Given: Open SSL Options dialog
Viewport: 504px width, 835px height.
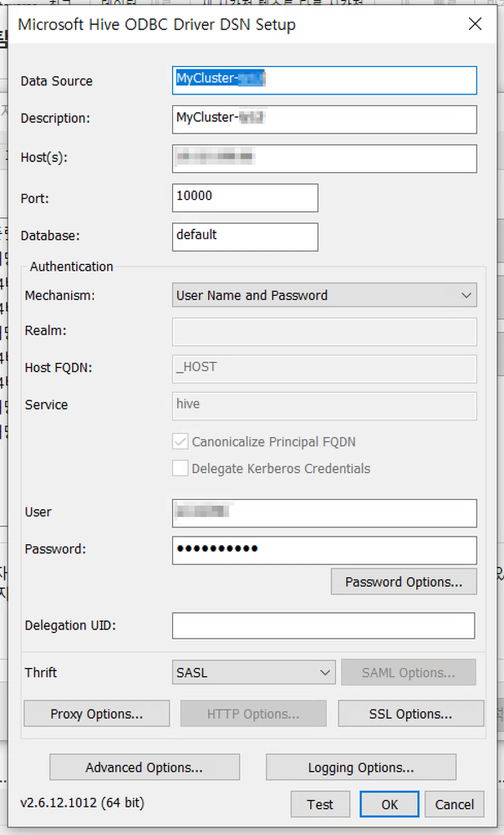Looking at the screenshot, I should [x=410, y=714].
